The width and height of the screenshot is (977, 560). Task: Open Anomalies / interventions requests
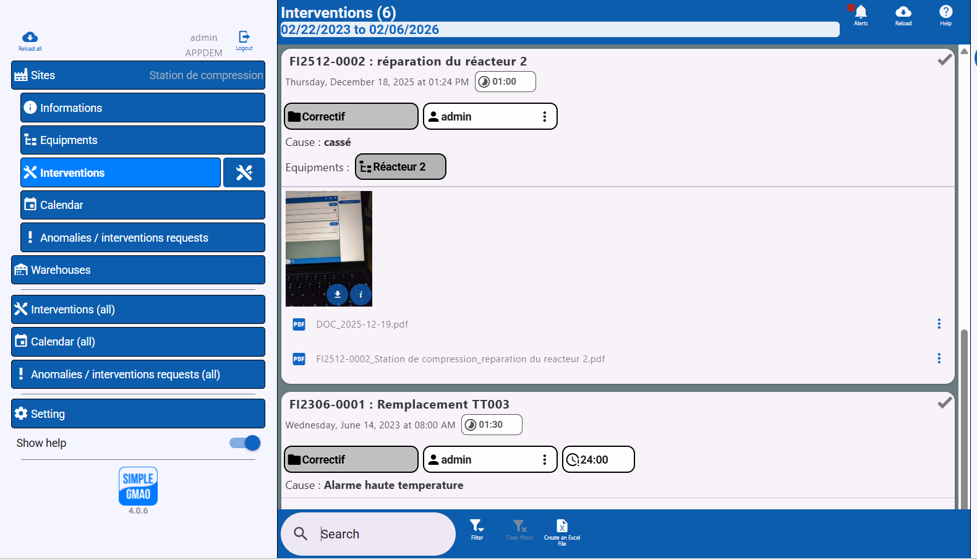[143, 237]
